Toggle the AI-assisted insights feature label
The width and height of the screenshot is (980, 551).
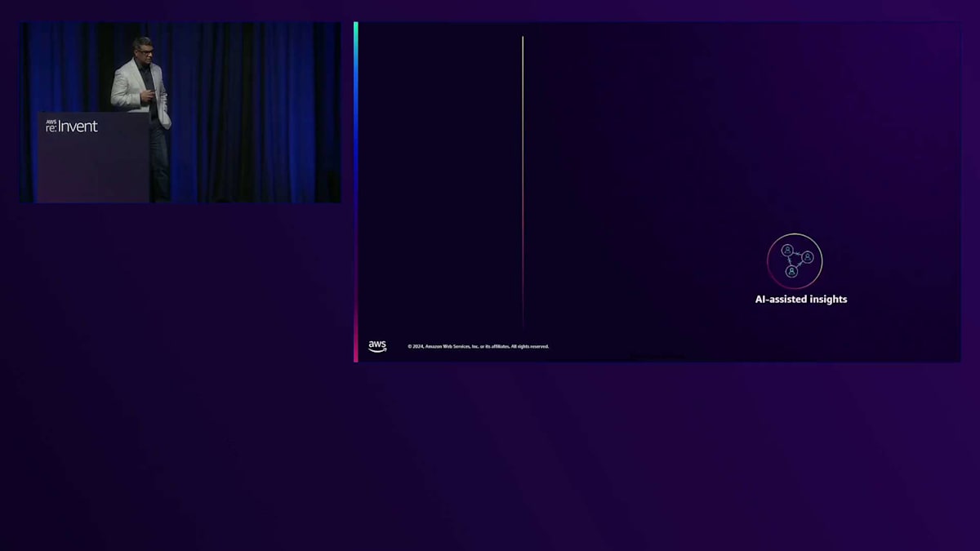800,299
